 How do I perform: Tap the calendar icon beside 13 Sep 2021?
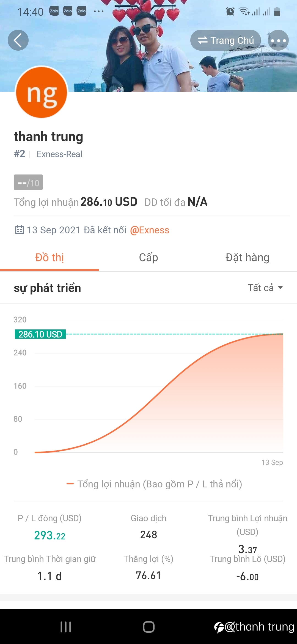19,230
